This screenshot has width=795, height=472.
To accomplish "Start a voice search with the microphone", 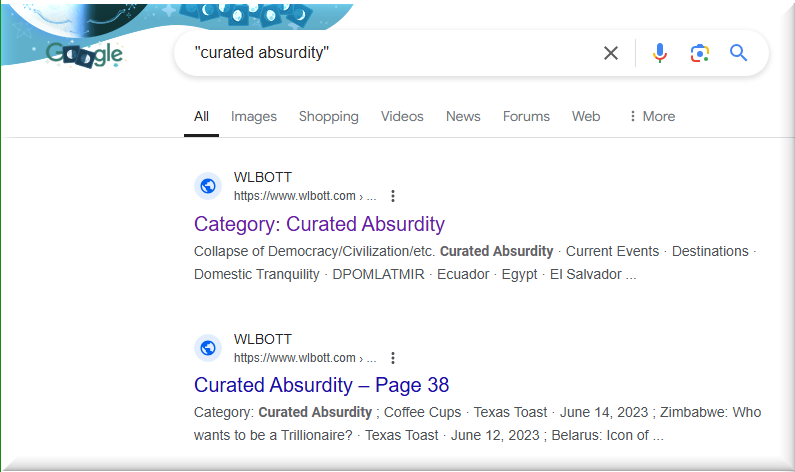I will coord(660,53).
